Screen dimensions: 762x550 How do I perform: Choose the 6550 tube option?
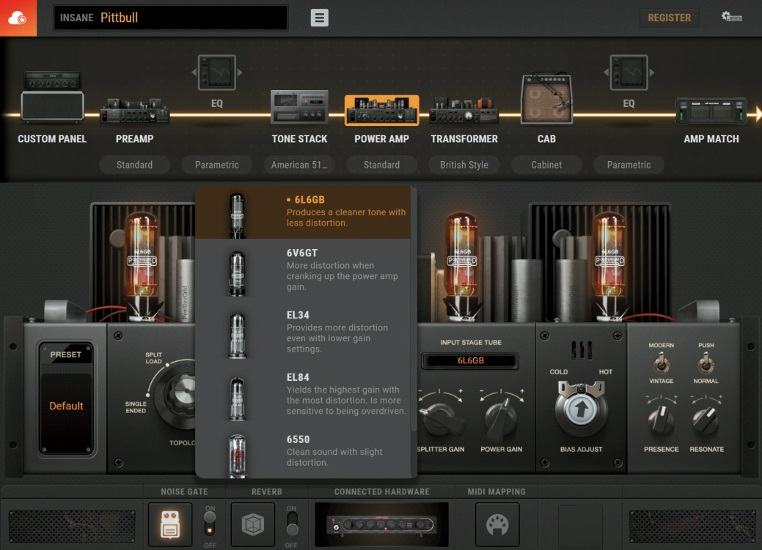pyautogui.click(x=303, y=453)
